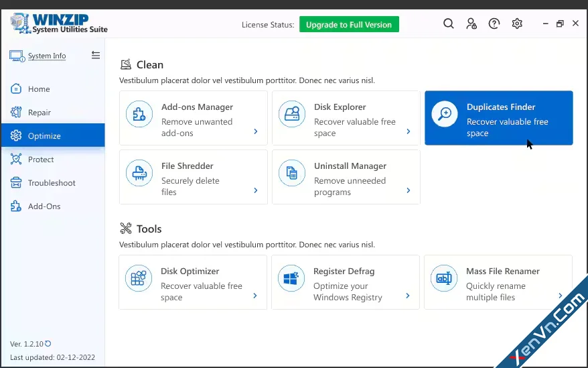This screenshot has height=368, width=588.
Task: Click the 'Tools' section heading
Action: [149, 229]
